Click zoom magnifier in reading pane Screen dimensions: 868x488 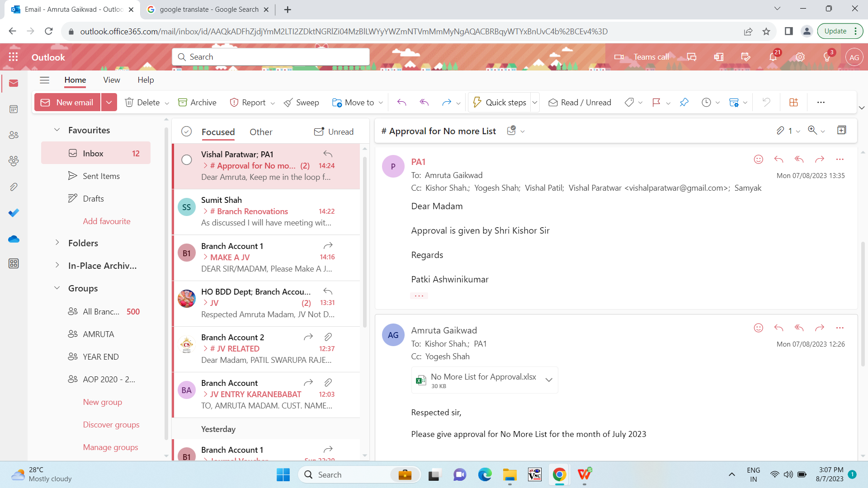[812, 130]
